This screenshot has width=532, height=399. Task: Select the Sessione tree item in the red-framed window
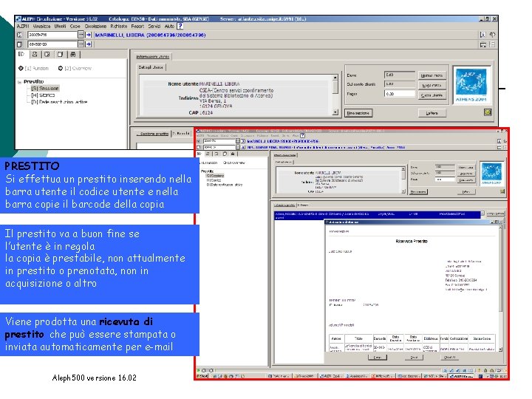[x=215, y=176]
